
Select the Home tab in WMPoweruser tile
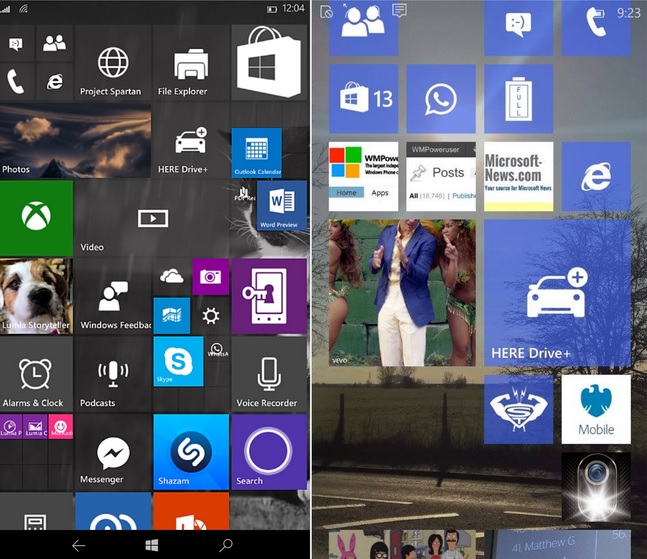[346, 193]
